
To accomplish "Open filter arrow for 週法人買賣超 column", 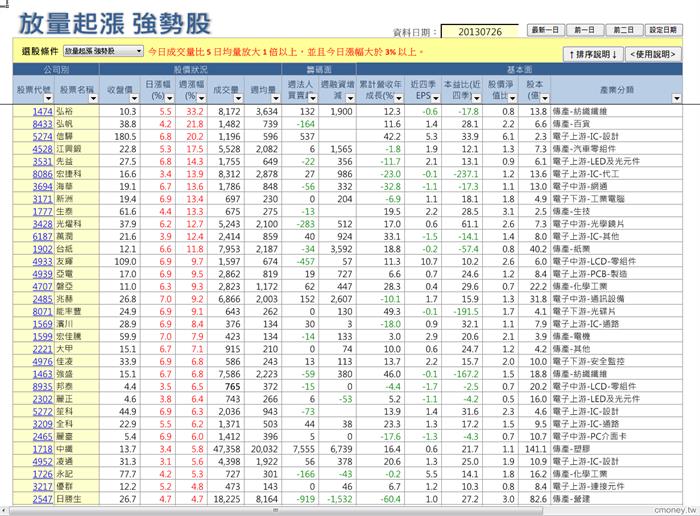I will tap(313, 98).
